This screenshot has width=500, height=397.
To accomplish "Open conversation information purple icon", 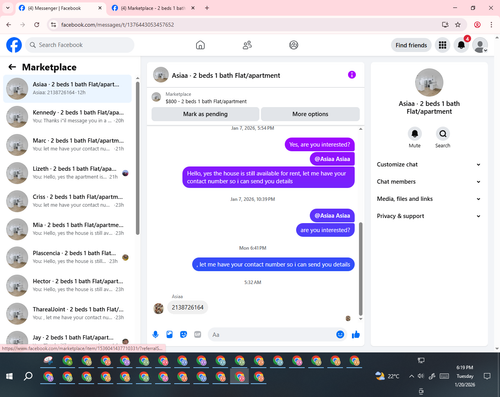I will (352, 75).
